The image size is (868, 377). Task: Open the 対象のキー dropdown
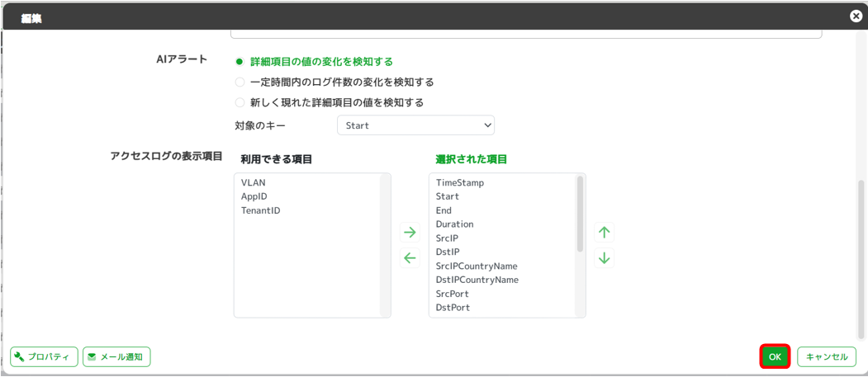[x=415, y=125]
